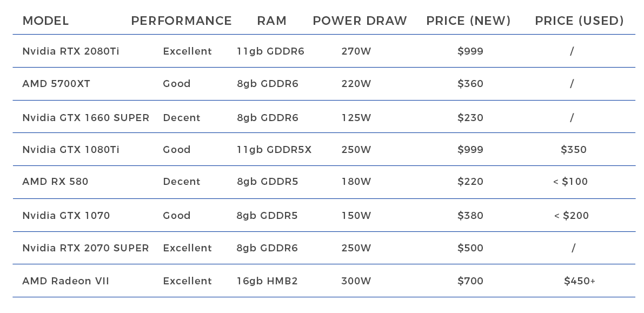Click the RAM column header
This screenshot has height=313, width=644.
(x=271, y=21)
